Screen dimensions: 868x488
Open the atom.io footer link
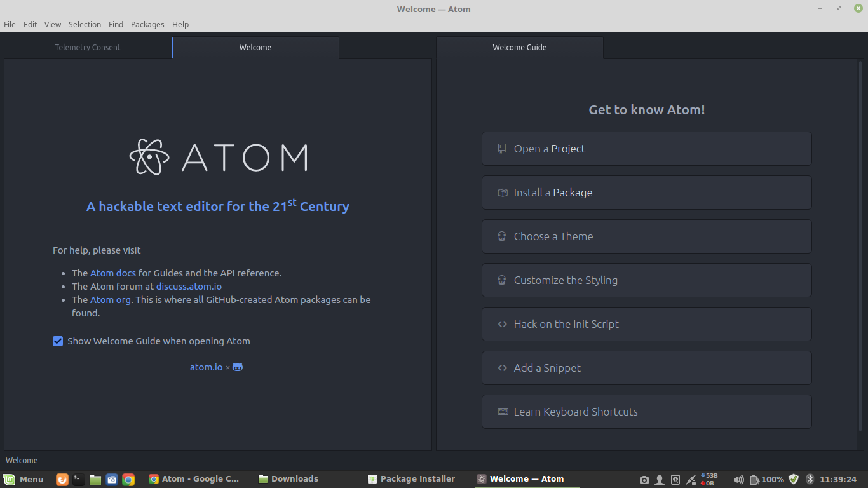[x=207, y=367]
